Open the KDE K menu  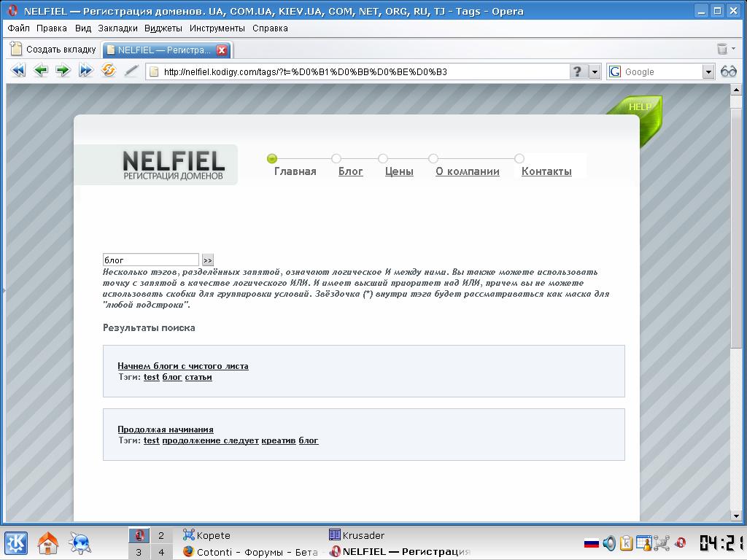pyautogui.click(x=16, y=542)
